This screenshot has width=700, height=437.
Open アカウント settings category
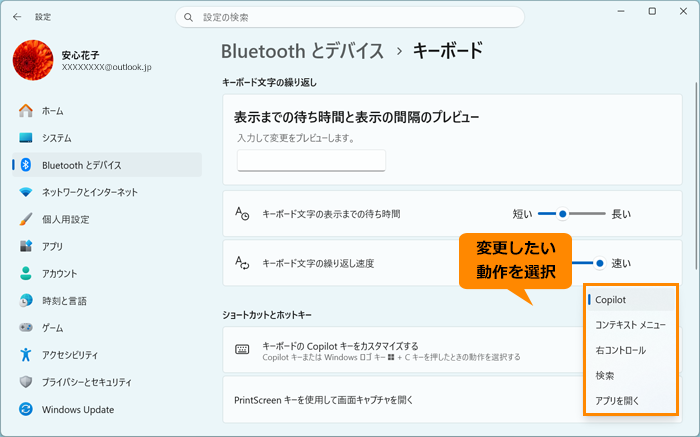(x=107, y=273)
